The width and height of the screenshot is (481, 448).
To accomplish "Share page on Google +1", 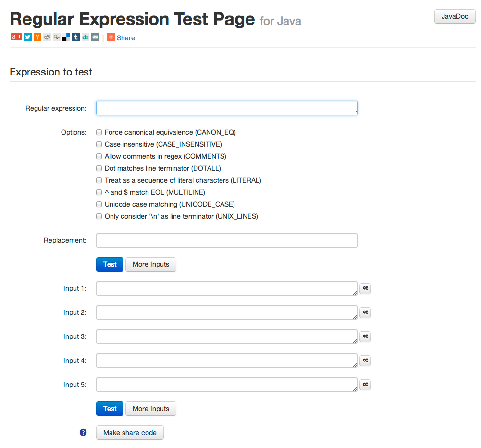I will point(16,37).
